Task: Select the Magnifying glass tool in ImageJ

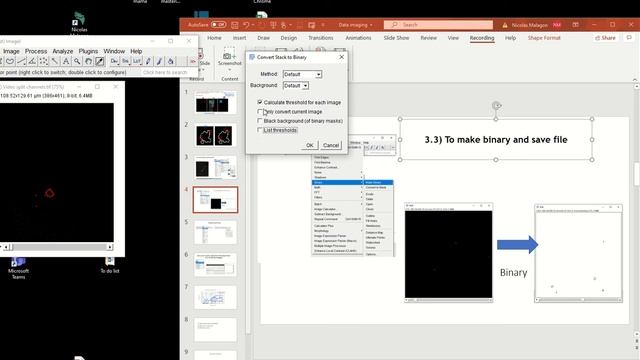Action: pos(77,61)
